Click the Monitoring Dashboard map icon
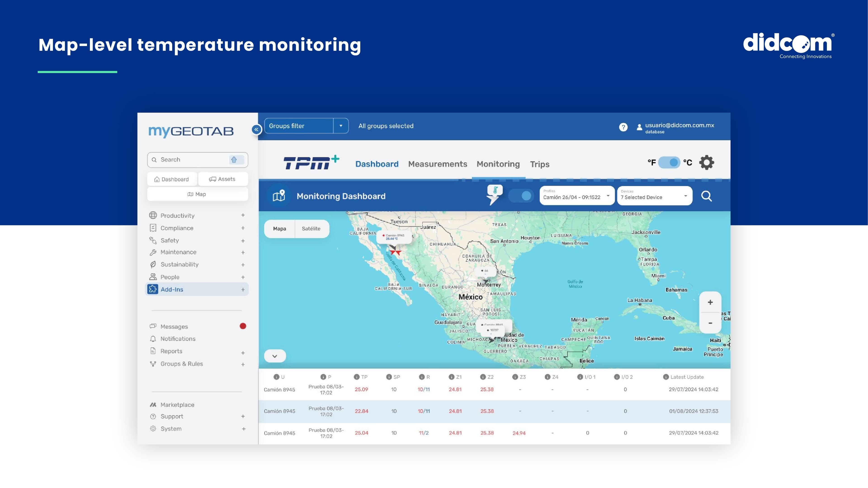Screen dimensions: 868x488 coord(279,196)
